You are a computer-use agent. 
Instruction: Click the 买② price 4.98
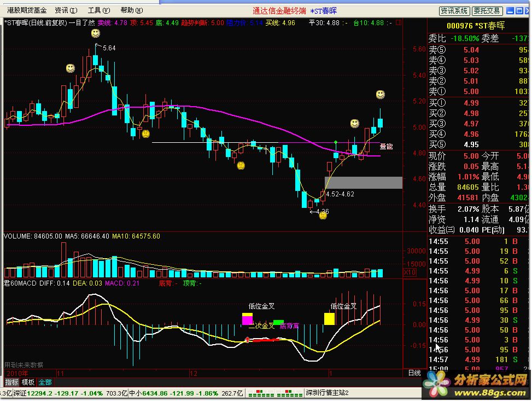pos(471,113)
